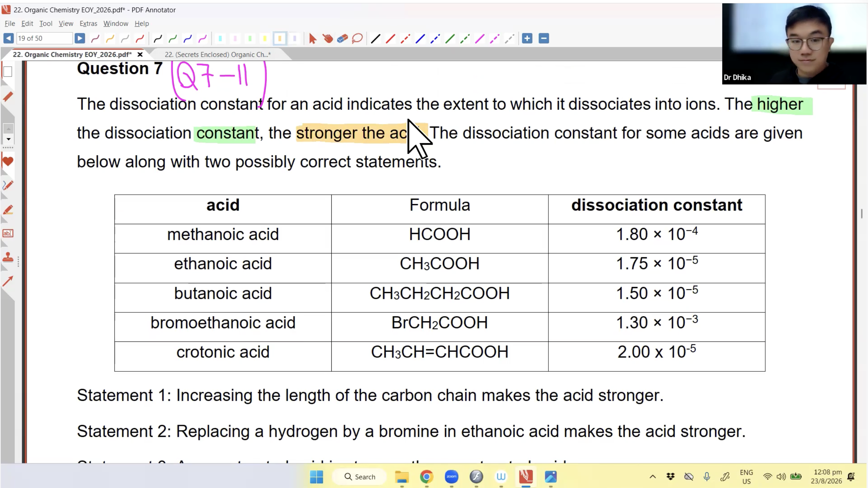Choose the dashed grey line tool
The image size is (868, 488).
pos(509,38)
